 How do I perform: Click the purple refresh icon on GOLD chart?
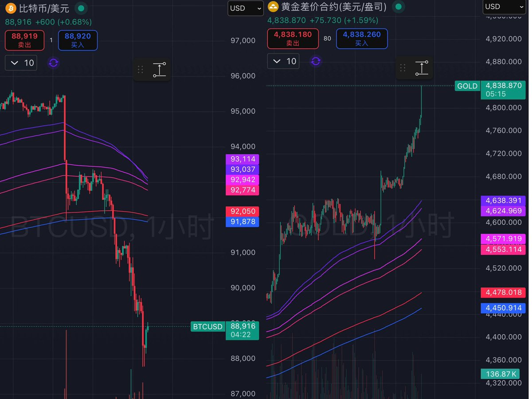click(316, 61)
